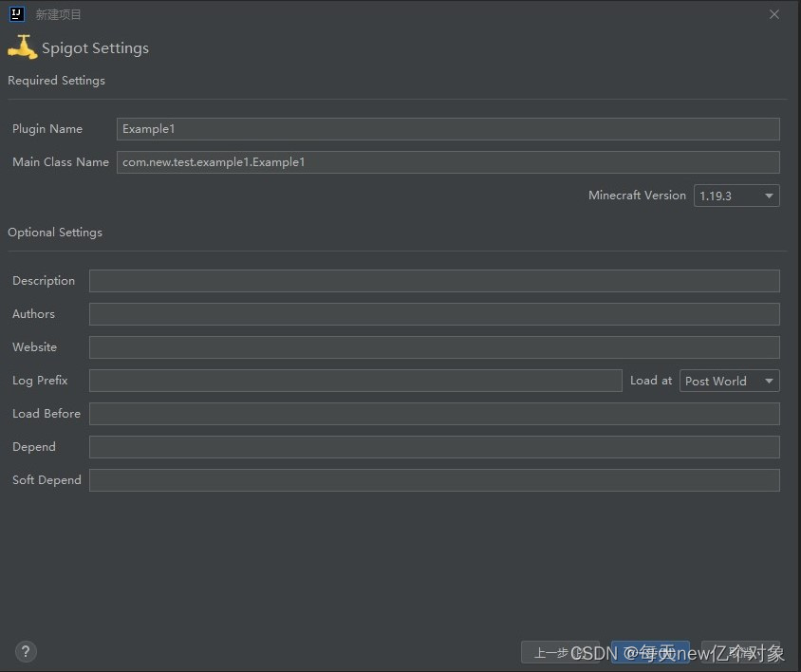Focus the Description input field
The width and height of the screenshot is (801, 672).
click(x=435, y=281)
